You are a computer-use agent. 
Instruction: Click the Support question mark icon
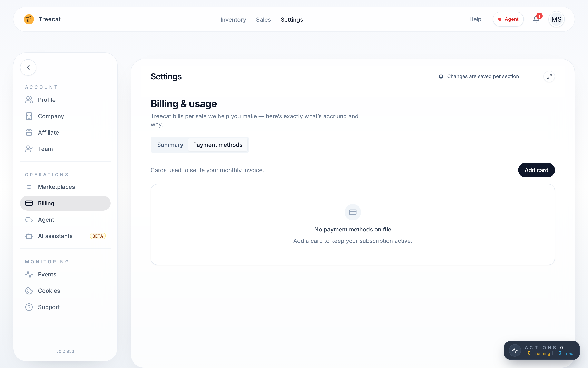29,307
